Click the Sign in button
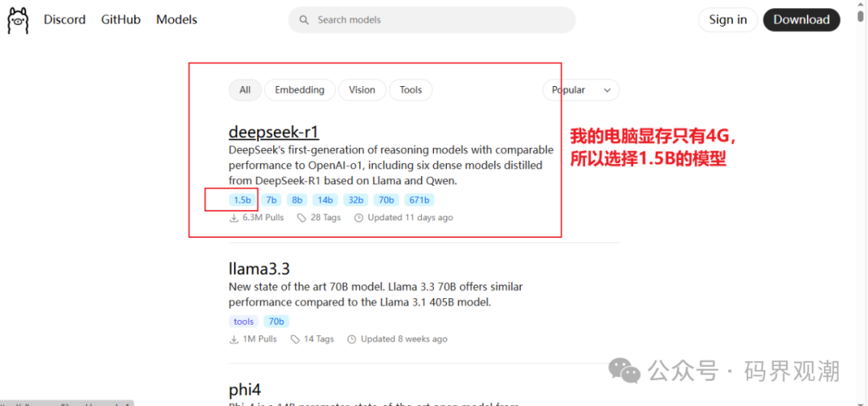868x406 pixels. [x=728, y=20]
